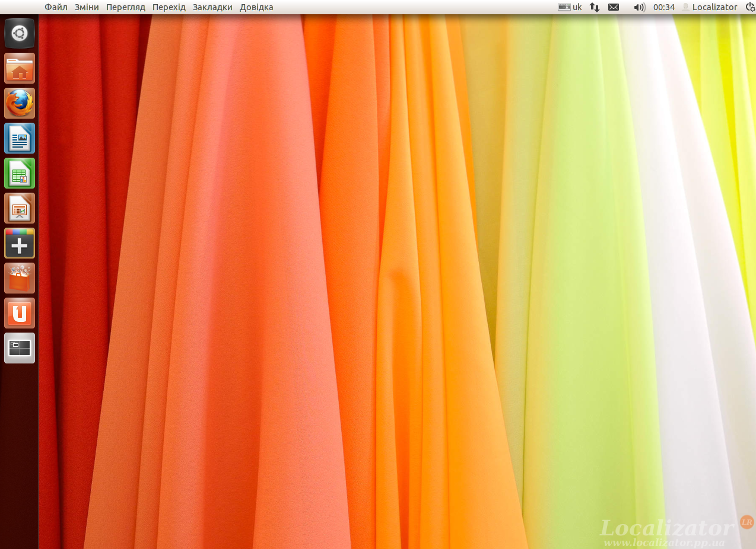756x549 pixels.
Task: Open the messaging envelope indicator
Action: click(614, 7)
